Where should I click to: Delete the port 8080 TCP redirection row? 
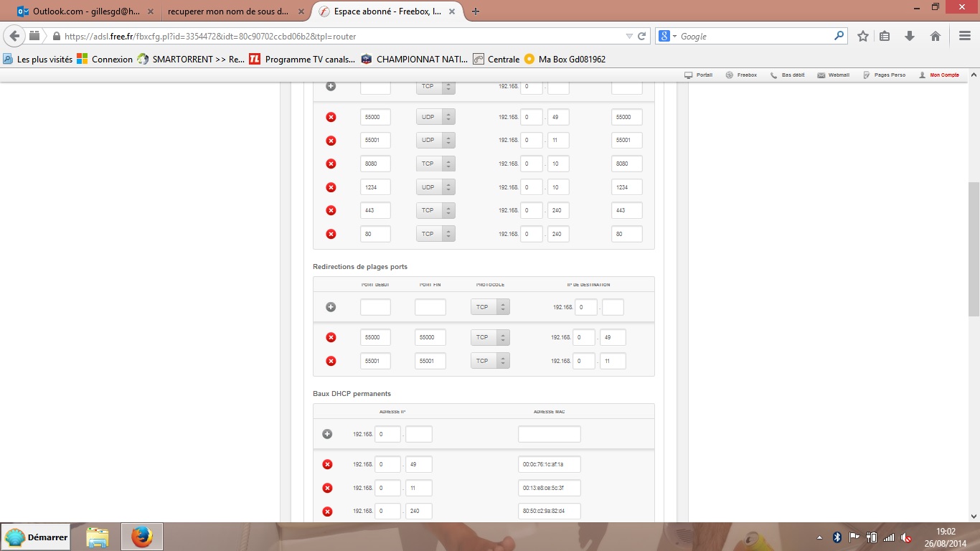tap(331, 164)
